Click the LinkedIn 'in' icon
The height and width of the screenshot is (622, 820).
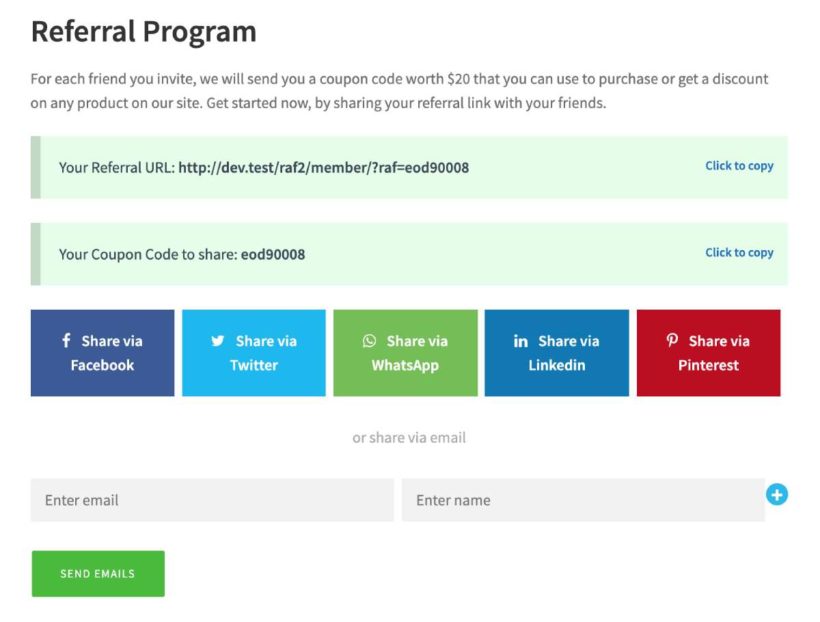coord(520,341)
